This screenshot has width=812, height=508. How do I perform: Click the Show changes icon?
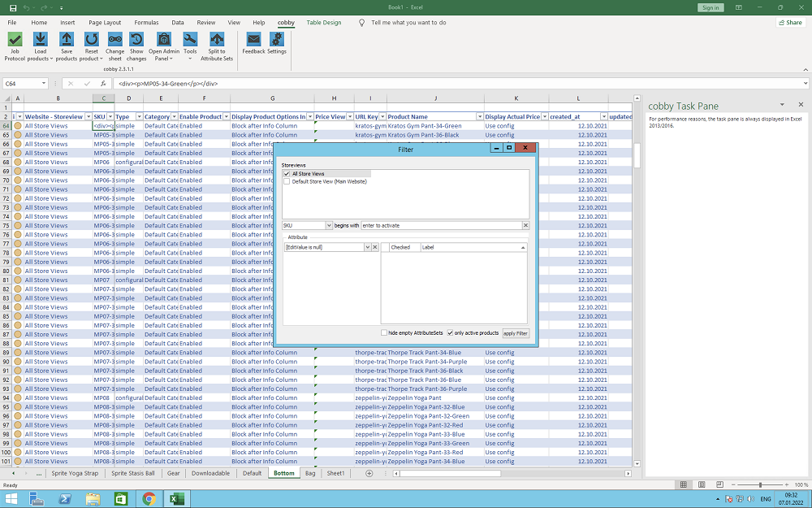(136, 40)
